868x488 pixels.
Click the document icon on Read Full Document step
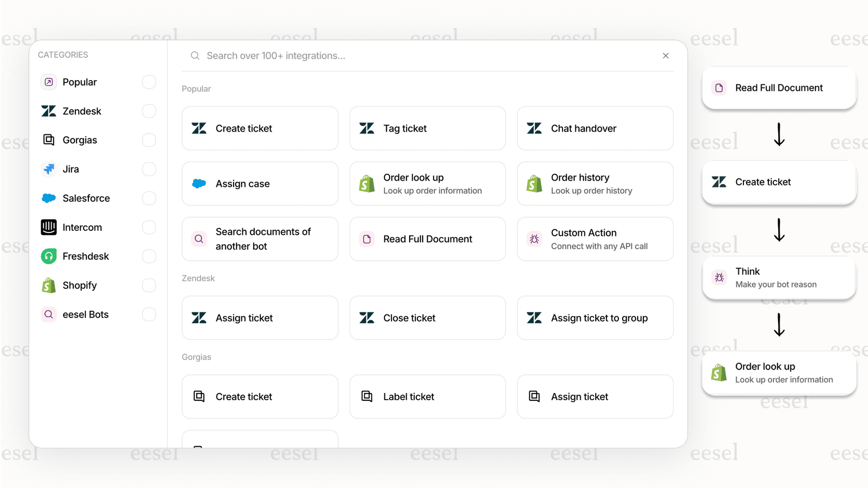pos(719,88)
